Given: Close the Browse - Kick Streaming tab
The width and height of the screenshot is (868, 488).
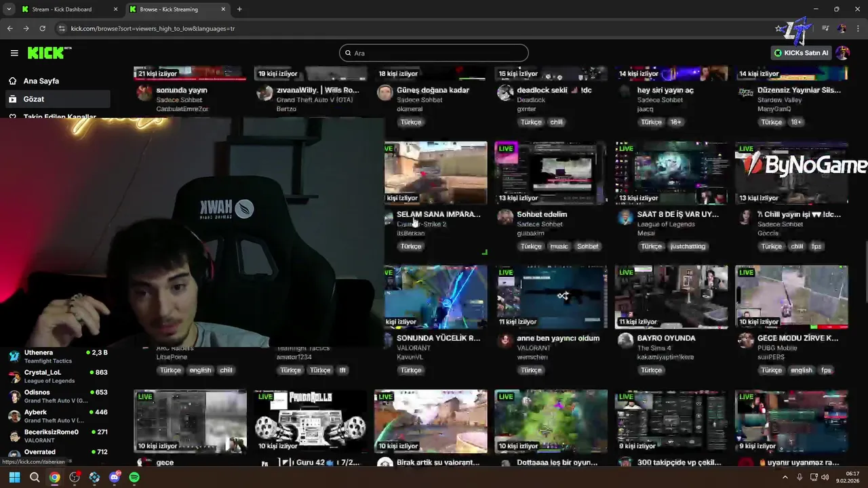Looking at the screenshot, I should pyautogui.click(x=223, y=9).
